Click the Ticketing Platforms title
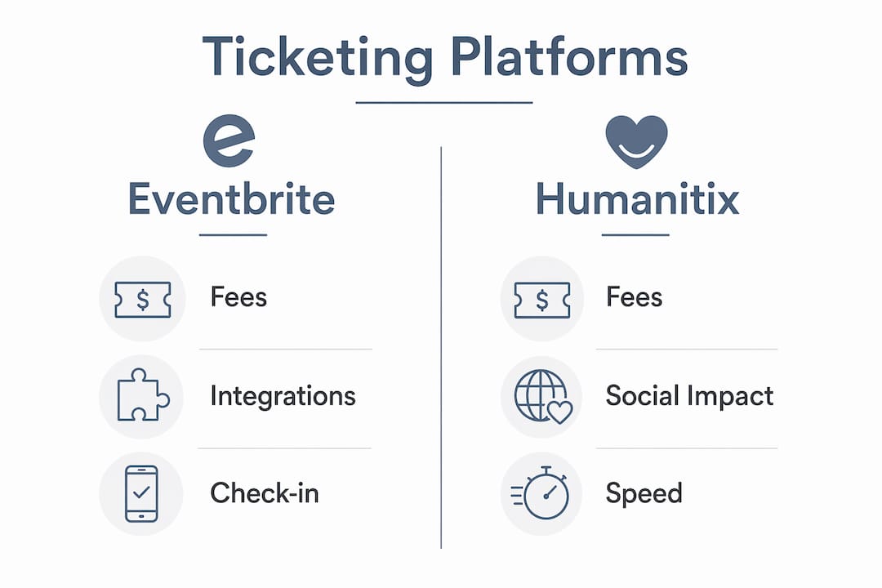Image resolution: width=882 pixels, height=588 pixels. [x=444, y=57]
